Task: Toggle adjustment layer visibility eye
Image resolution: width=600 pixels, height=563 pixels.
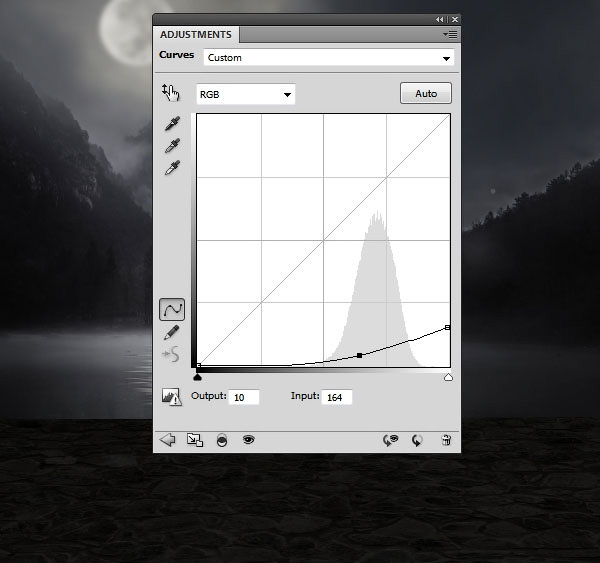Action: click(x=248, y=439)
